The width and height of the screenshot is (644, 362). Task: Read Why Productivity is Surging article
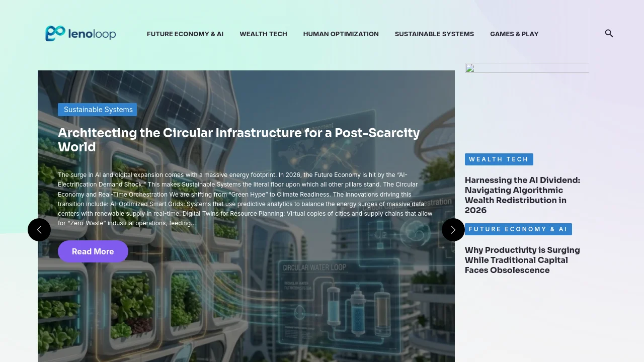click(x=522, y=260)
